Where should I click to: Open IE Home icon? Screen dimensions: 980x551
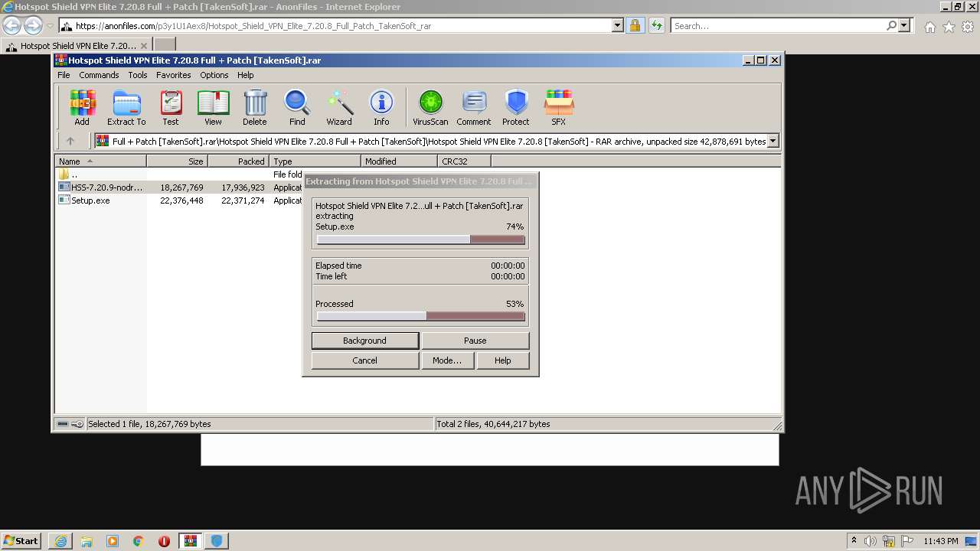coord(929,27)
